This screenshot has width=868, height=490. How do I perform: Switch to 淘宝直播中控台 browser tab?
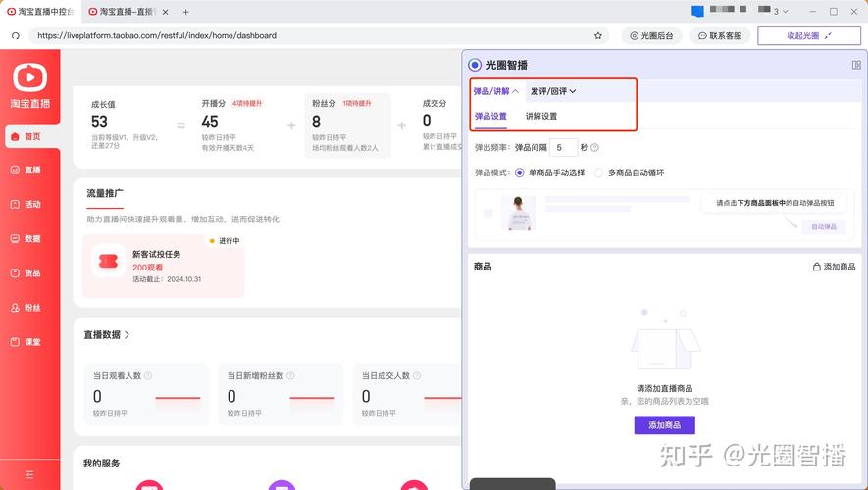tap(40, 12)
